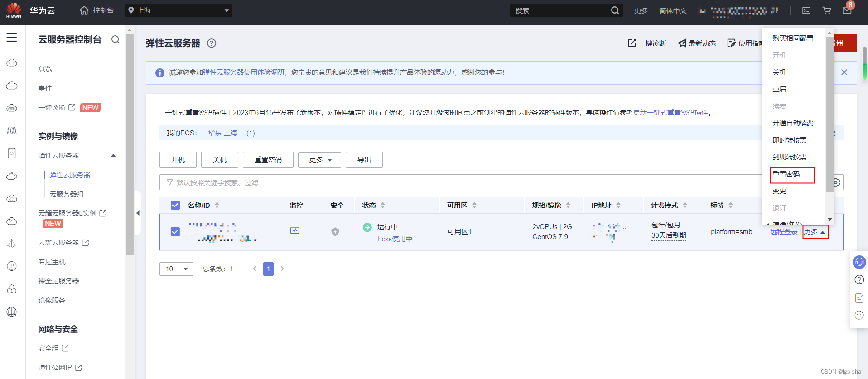Open help icon next to 弹性云服务器 title
This screenshot has height=379, width=868.
tap(212, 43)
